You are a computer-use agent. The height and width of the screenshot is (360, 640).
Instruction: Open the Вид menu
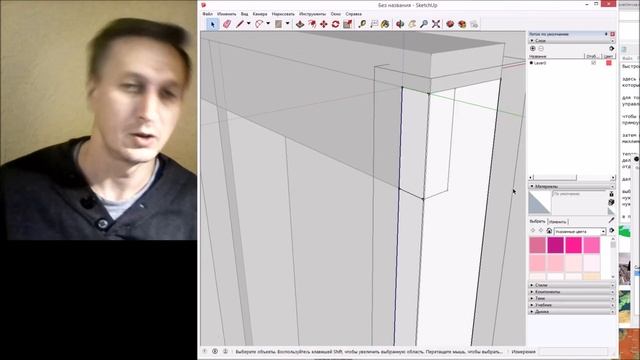click(244, 14)
